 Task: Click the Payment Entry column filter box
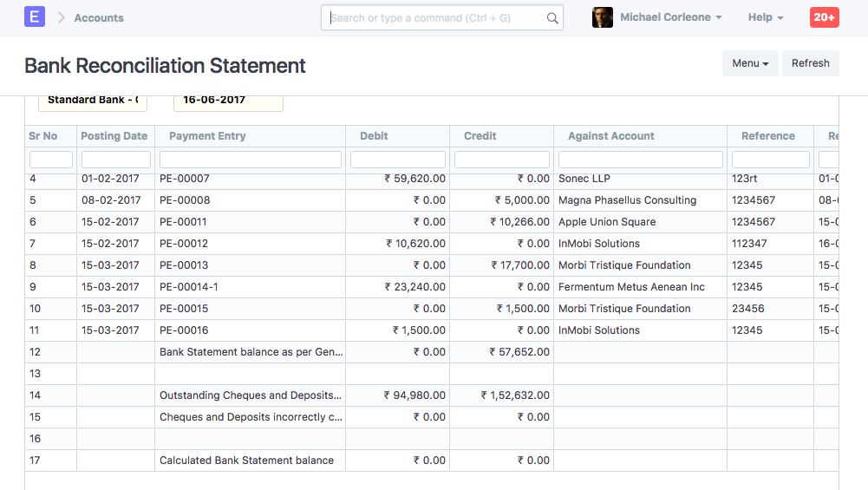pyautogui.click(x=250, y=160)
